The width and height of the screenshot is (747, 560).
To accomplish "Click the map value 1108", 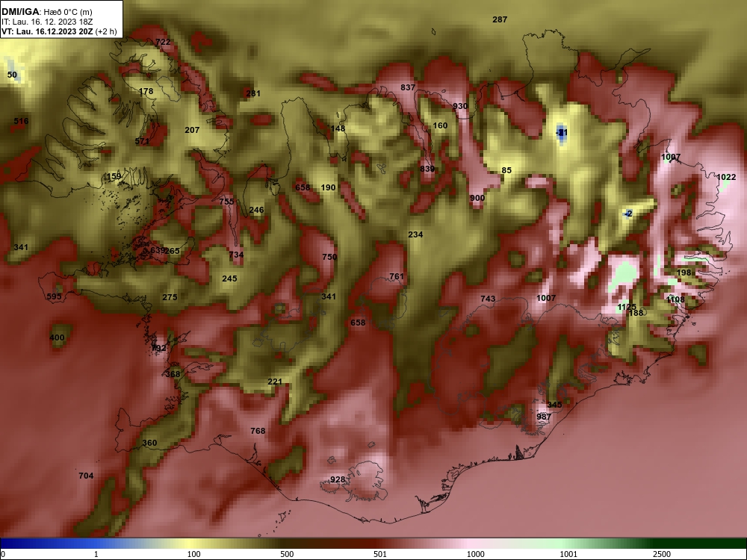I will point(675,299).
